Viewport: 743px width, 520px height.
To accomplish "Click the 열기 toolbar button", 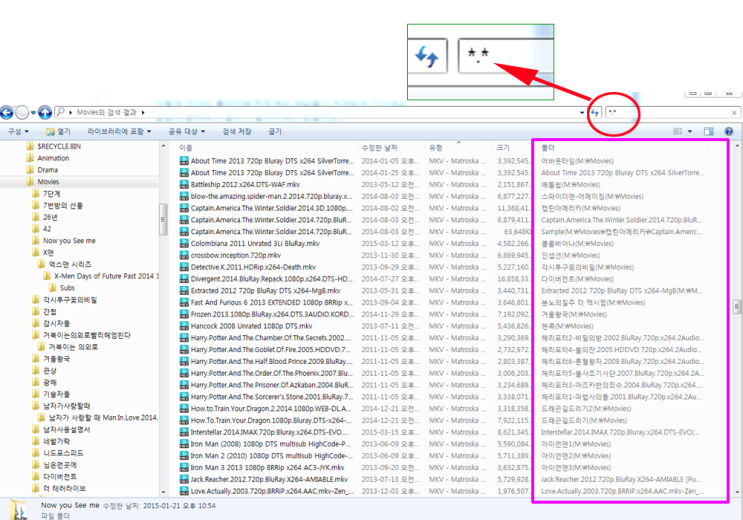I will [x=58, y=131].
